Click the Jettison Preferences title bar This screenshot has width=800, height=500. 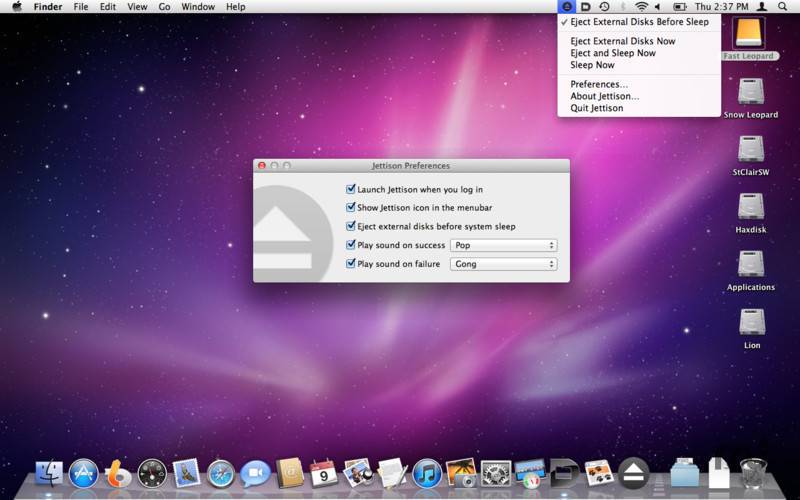411,166
